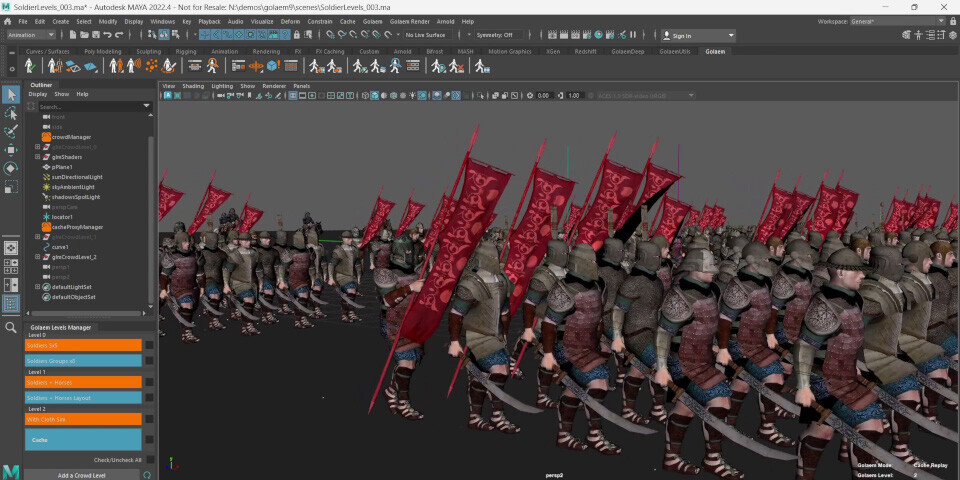960x480 pixels.
Task: Toggle the checkbox next to Soldiers + Horses Layout
Action: 149,398
